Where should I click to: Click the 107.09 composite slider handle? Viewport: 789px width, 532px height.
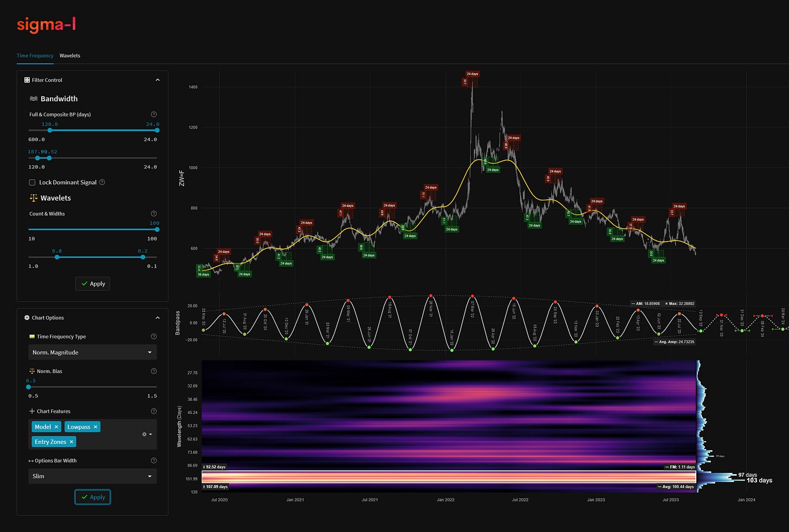(37, 158)
